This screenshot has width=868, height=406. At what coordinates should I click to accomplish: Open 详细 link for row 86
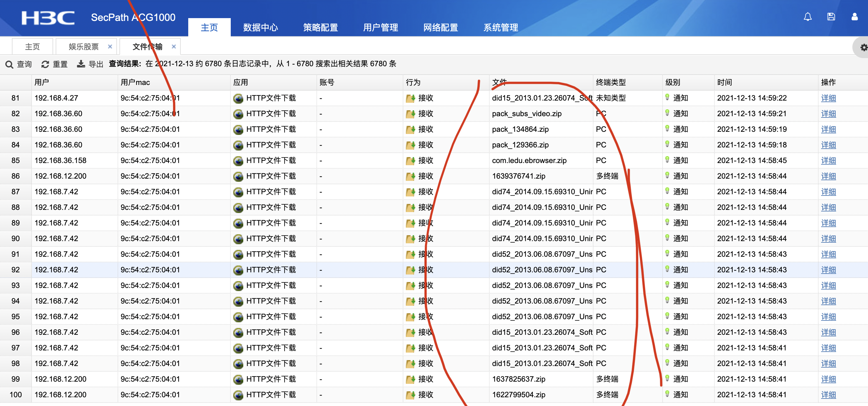tap(828, 176)
